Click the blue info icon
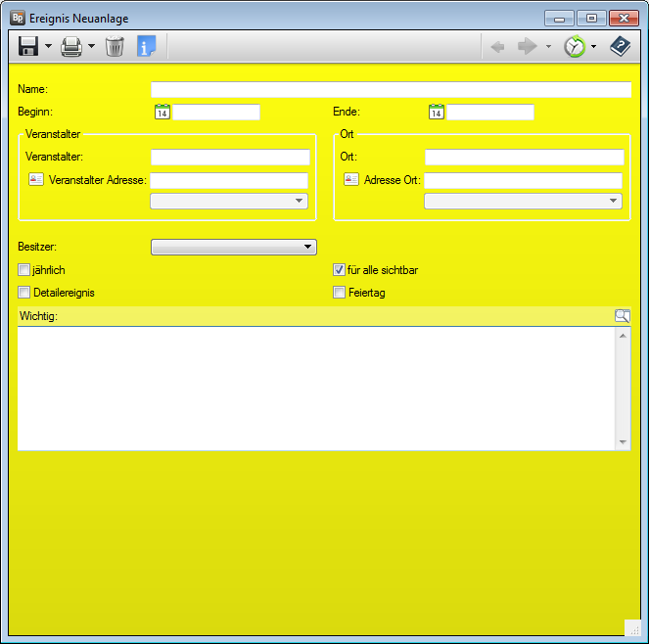Screen dimensions: 649x644 point(146,46)
